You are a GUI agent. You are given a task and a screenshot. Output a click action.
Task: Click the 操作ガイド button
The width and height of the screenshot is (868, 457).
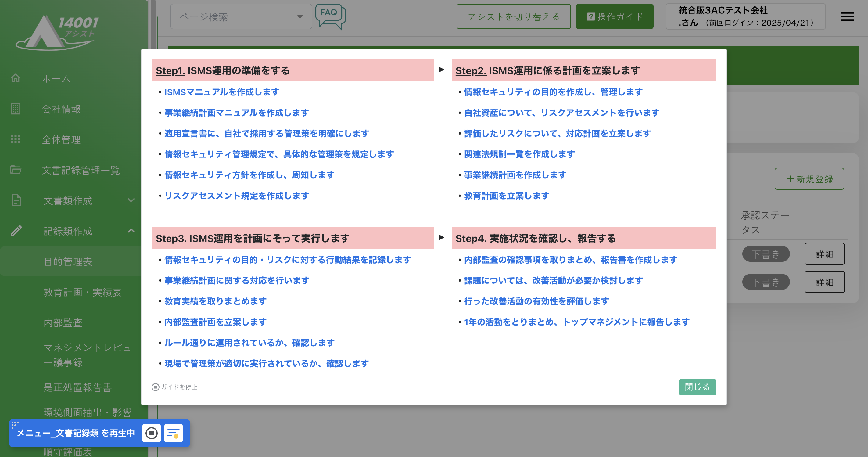[x=614, y=16]
